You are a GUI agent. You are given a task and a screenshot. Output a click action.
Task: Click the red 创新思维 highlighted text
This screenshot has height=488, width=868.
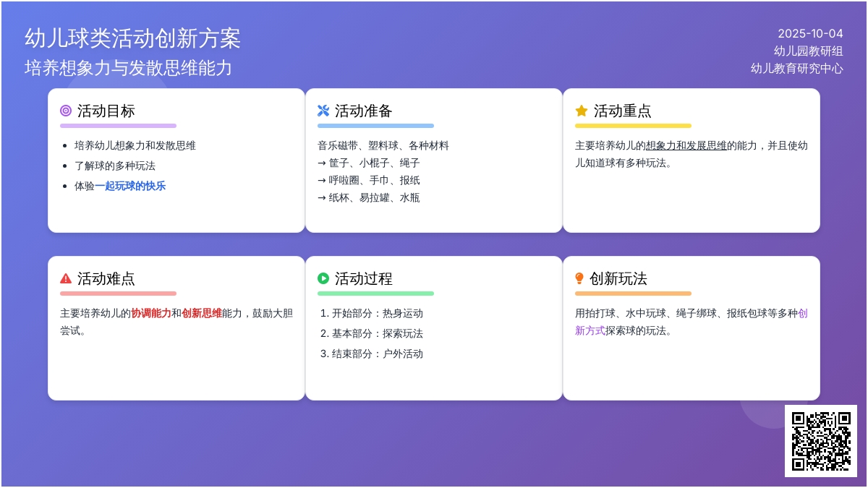(x=201, y=313)
